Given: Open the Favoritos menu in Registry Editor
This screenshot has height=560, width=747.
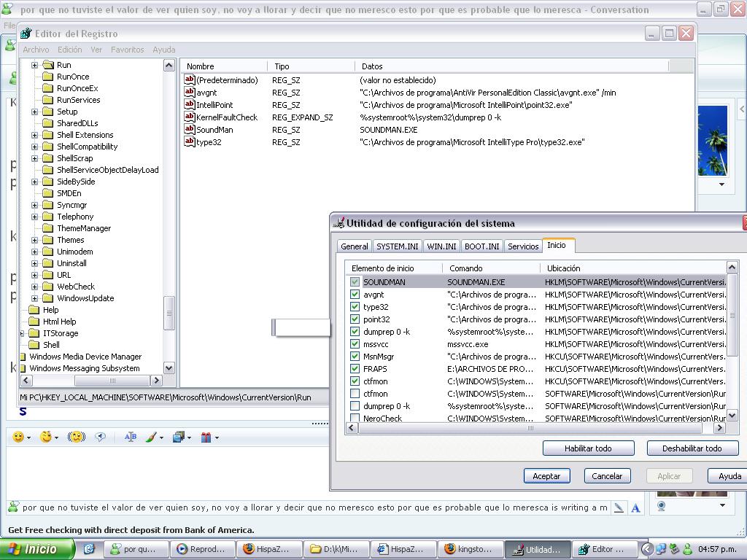Looking at the screenshot, I should tap(127, 50).
